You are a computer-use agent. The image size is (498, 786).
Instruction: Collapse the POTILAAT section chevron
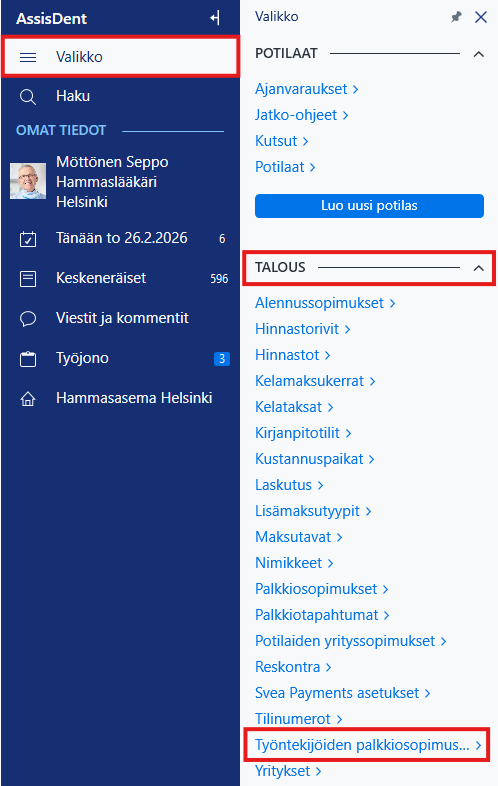(478, 54)
